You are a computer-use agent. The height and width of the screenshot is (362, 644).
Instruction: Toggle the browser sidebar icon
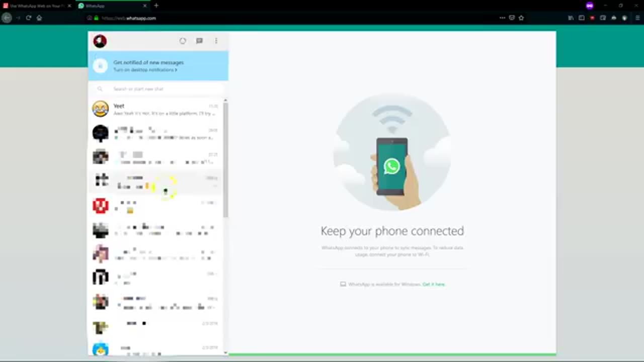coord(582,18)
